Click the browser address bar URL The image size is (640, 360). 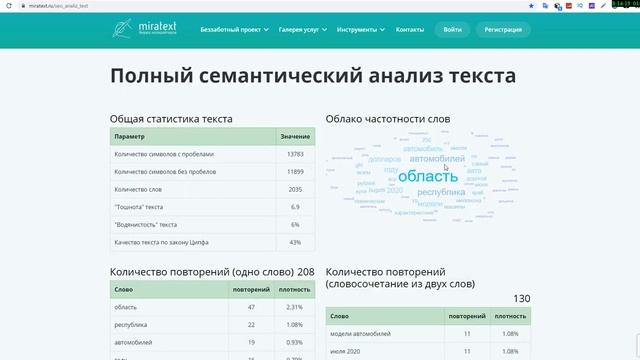58,6
